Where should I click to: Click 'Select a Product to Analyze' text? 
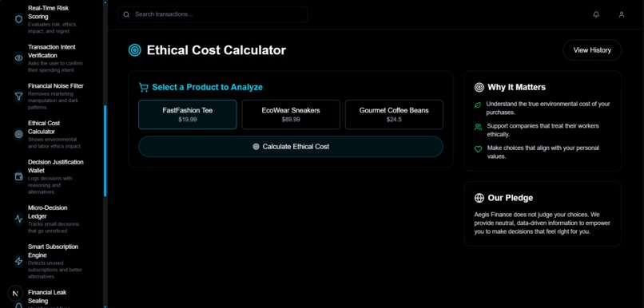click(x=207, y=87)
